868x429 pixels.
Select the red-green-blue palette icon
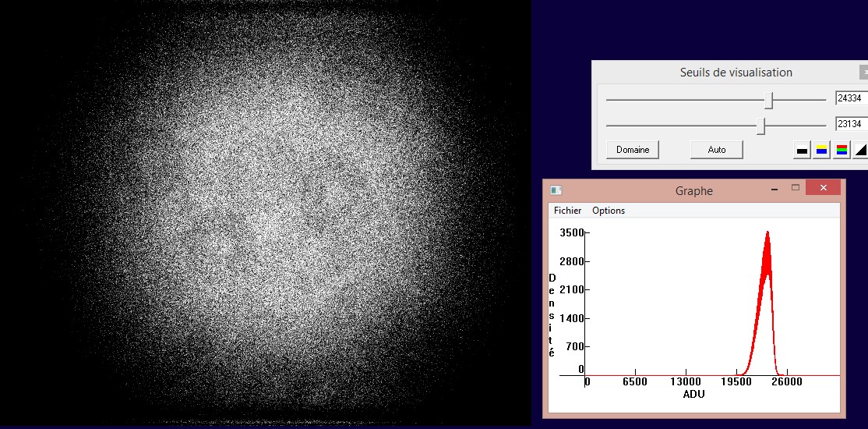tap(842, 150)
